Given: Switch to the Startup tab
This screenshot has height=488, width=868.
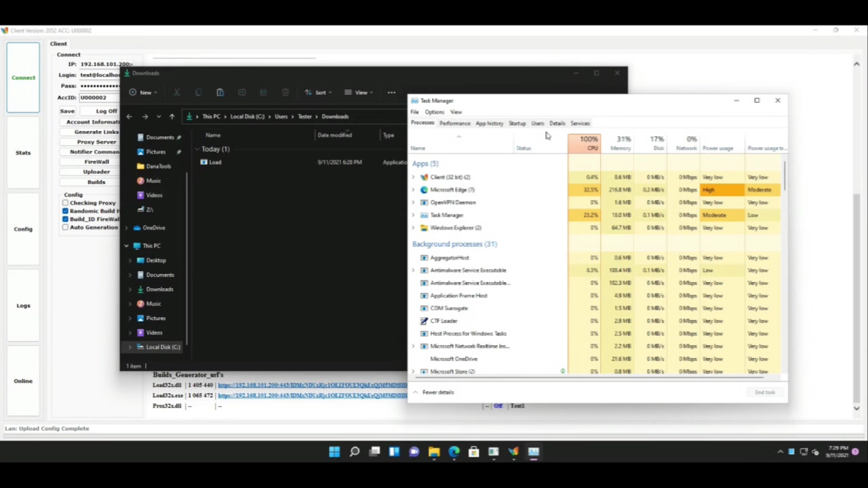Looking at the screenshot, I should pyautogui.click(x=517, y=123).
